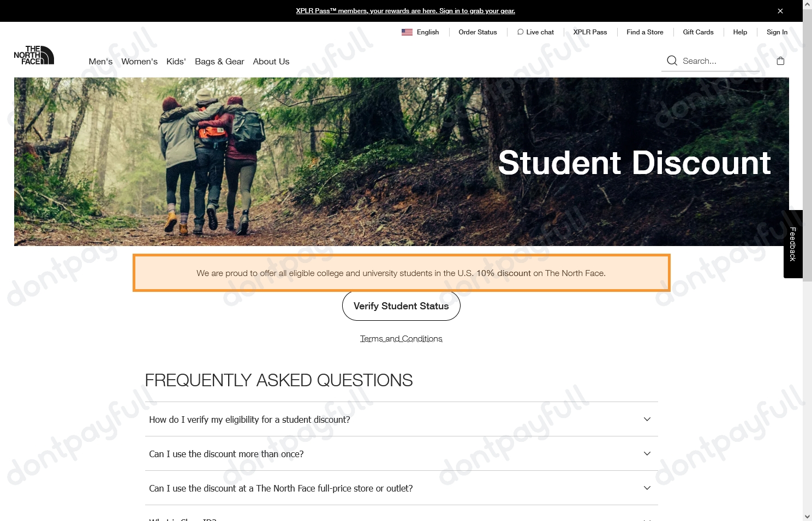This screenshot has width=812, height=521.
Task: Open Live chat speech bubble
Action: tap(520, 32)
